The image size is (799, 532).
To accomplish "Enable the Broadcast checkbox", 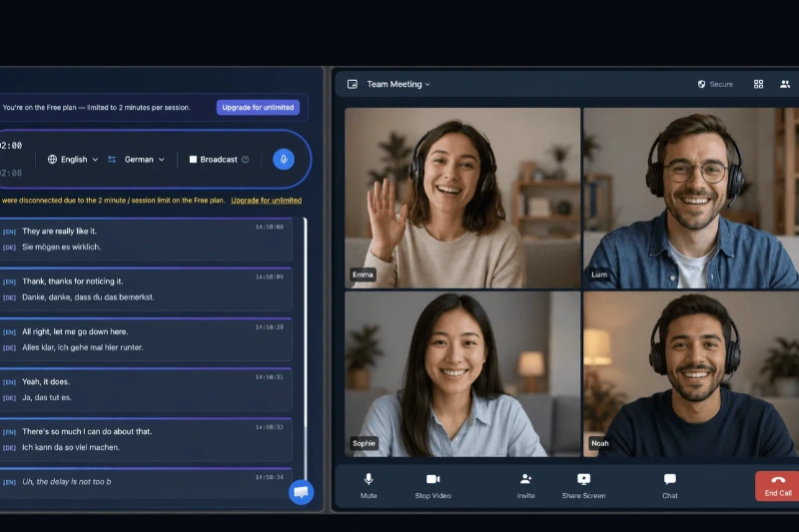I will click(x=193, y=160).
